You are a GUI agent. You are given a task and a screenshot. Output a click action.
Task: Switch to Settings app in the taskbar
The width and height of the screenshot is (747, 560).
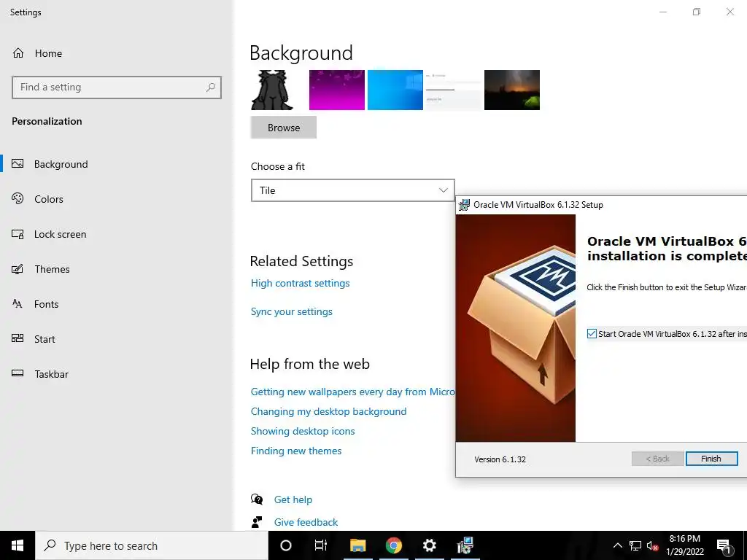pos(429,545)
